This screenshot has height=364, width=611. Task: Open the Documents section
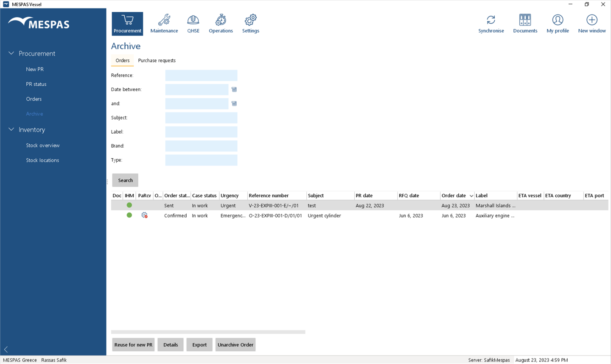click(x=525, y=24)
